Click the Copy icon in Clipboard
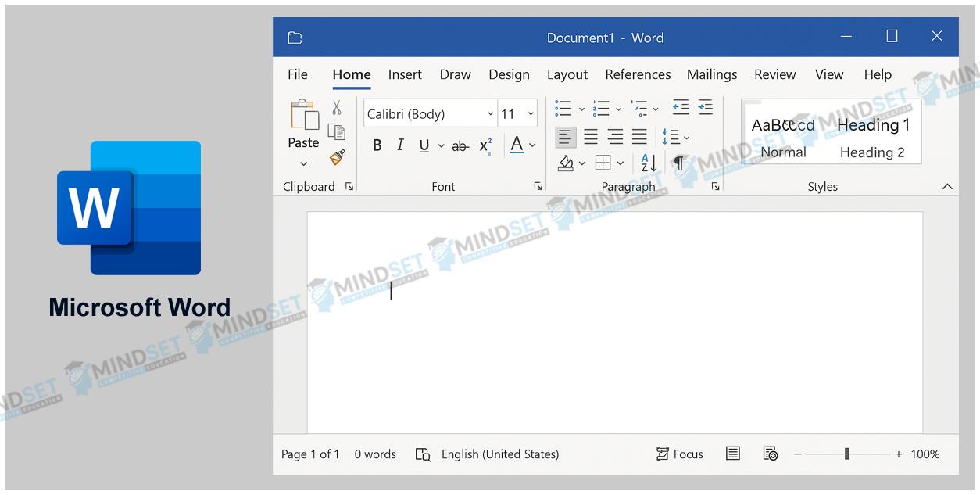This screenshot has width=980, height=495. pos(337,132)
